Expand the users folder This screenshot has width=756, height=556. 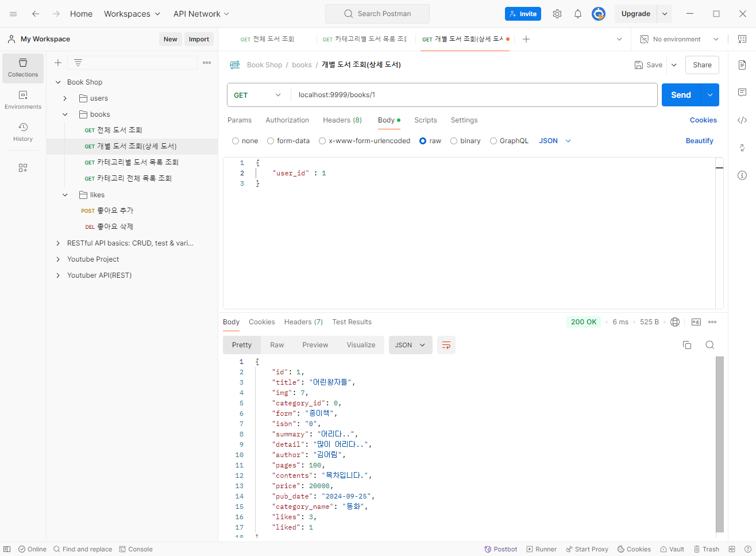click(x=65, y=98)
